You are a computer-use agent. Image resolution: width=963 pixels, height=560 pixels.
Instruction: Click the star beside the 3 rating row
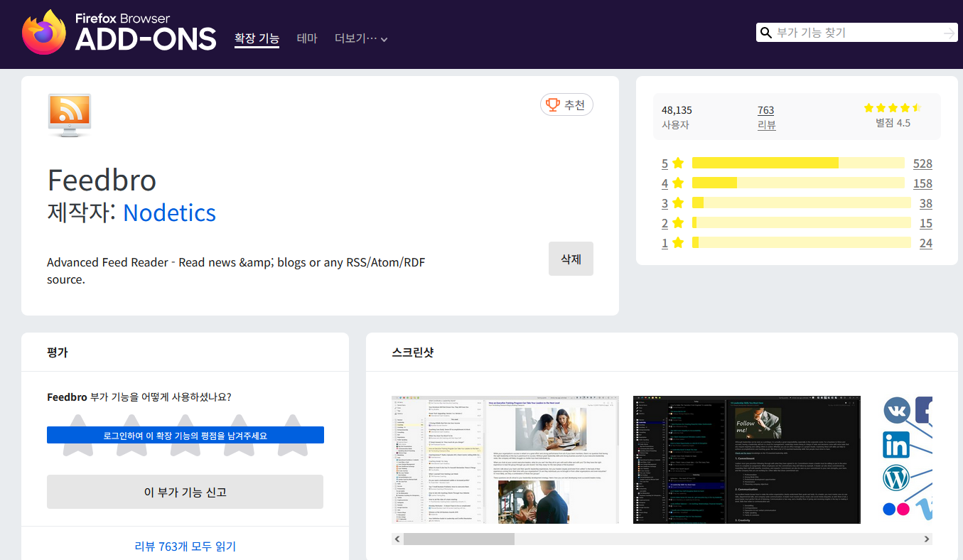(678, 203)
